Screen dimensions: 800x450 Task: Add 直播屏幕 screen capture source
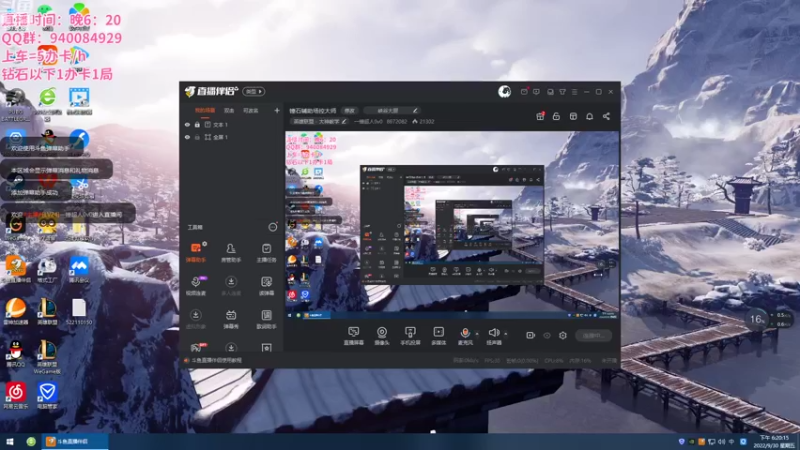click(354, 336)
